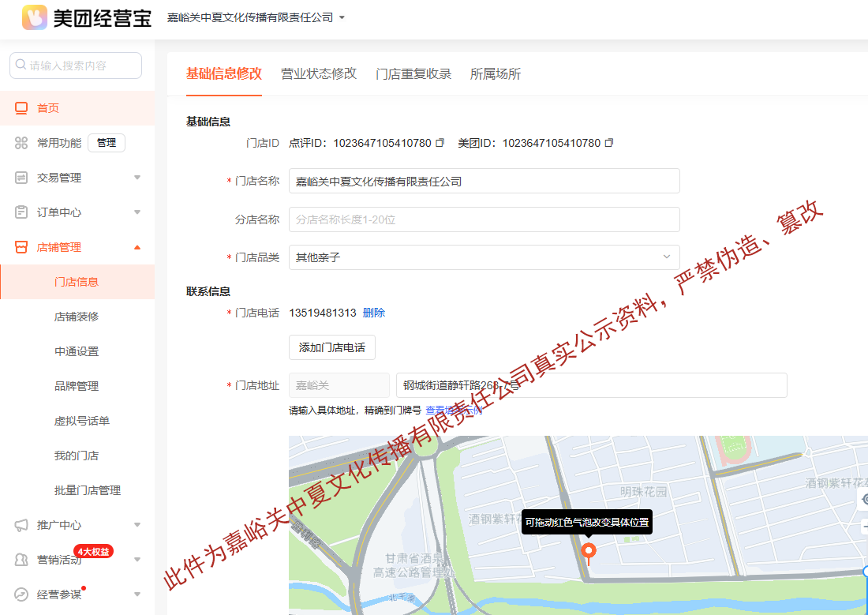This screenshot has width=868, height=615.
Task: Go to 首页 in the sidebar
Action: coord(77,108)
